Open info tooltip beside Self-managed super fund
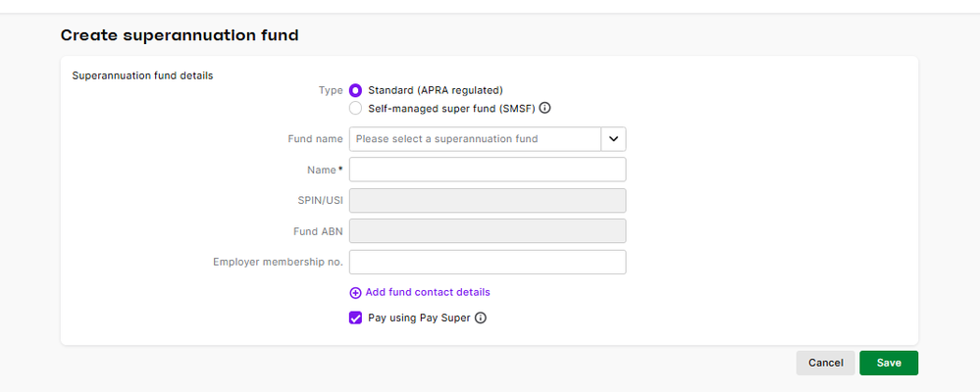Screen dimensions: 980x392 coord(544,108)
